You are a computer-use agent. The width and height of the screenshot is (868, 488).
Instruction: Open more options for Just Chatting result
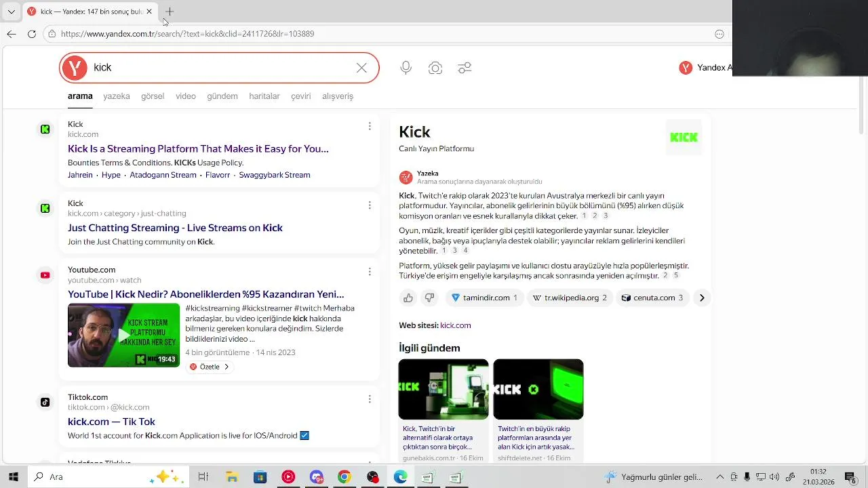tap(370, 205)
